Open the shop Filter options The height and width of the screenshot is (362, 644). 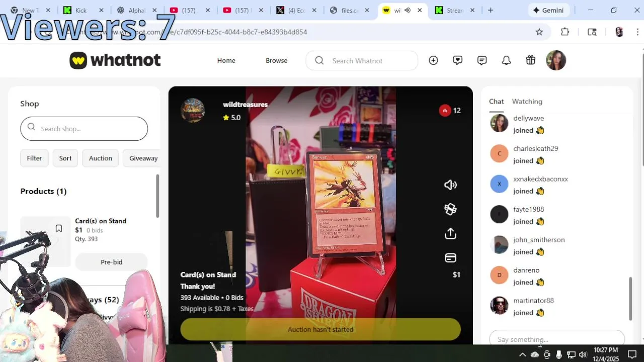(x=34, y=158)
